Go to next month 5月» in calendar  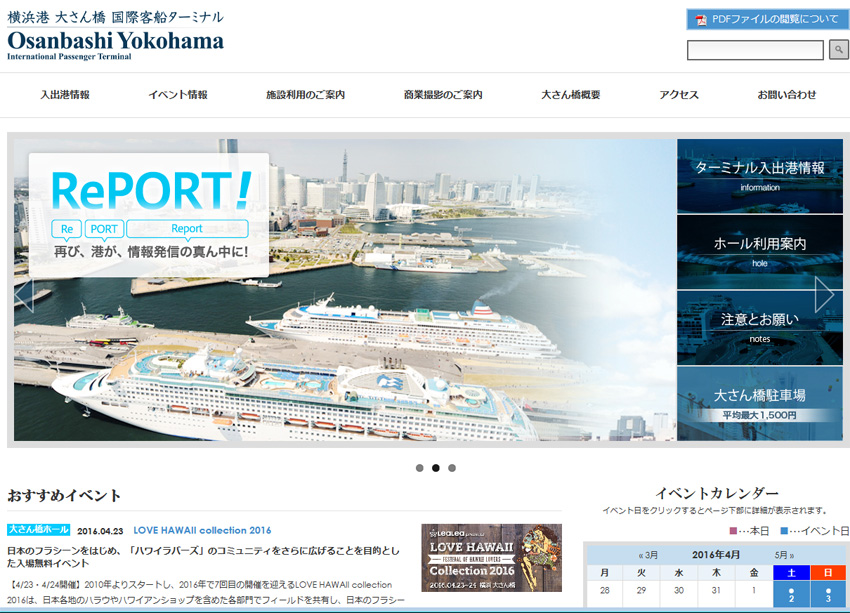tap(784, 555)
